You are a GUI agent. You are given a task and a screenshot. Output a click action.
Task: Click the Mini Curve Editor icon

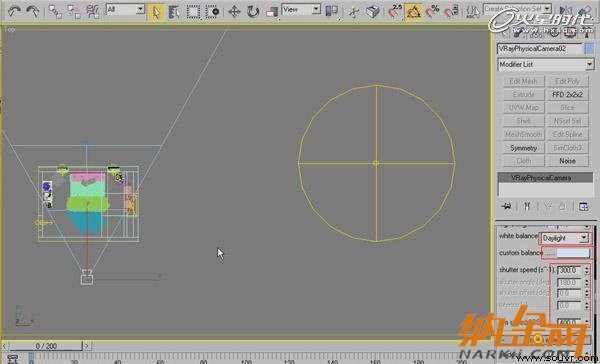[x=13, y=359]
